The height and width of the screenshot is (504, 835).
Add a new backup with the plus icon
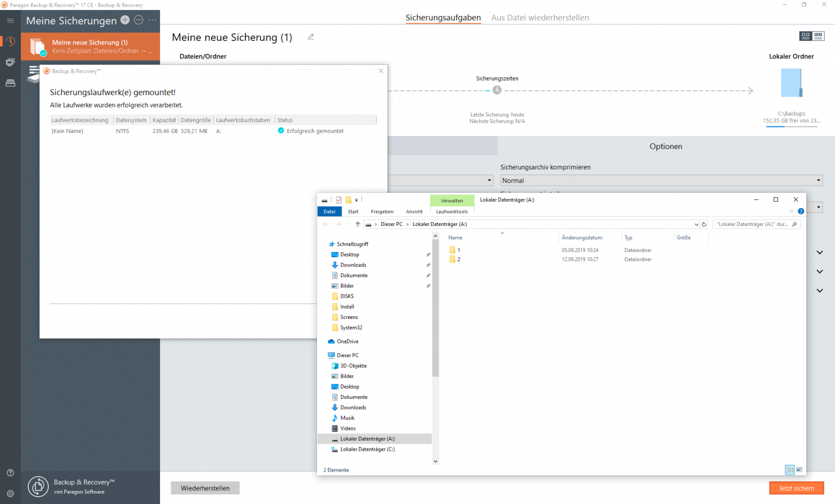click(x=125, y=20)
